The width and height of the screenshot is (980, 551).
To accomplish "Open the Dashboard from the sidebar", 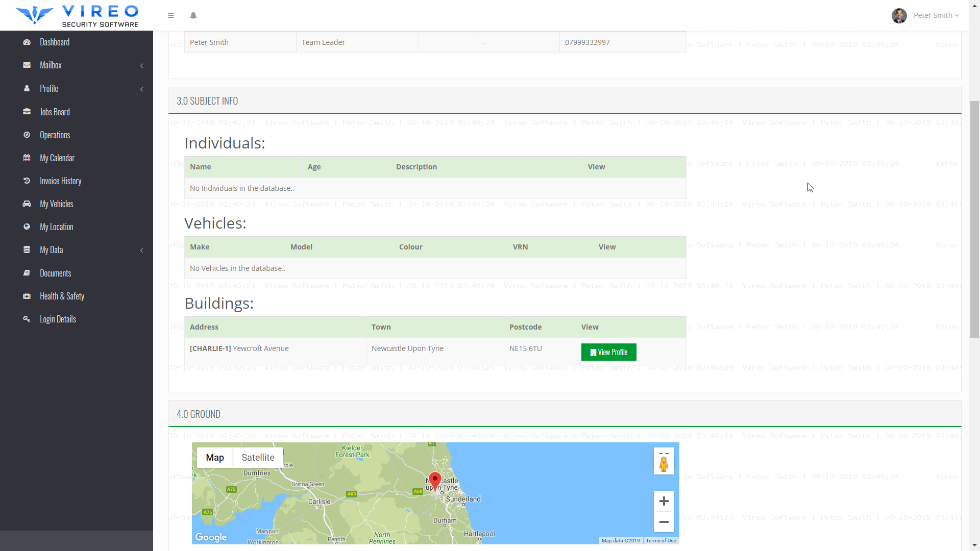I will tap(55, 42).
